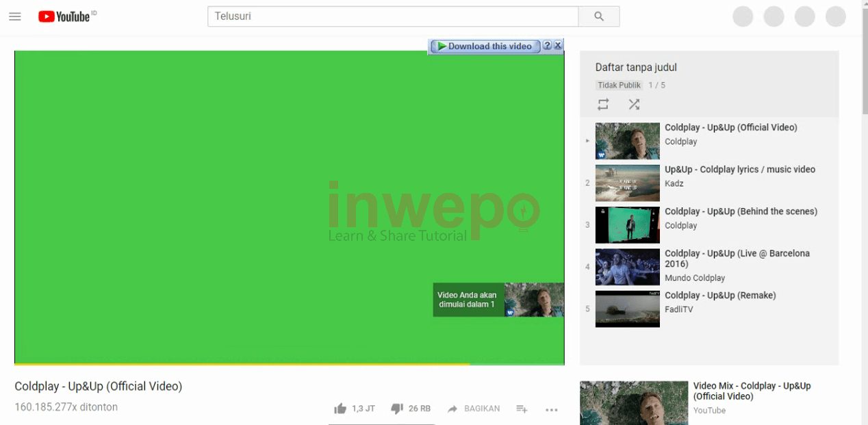Click the Telusuri search field

[393, 16]
